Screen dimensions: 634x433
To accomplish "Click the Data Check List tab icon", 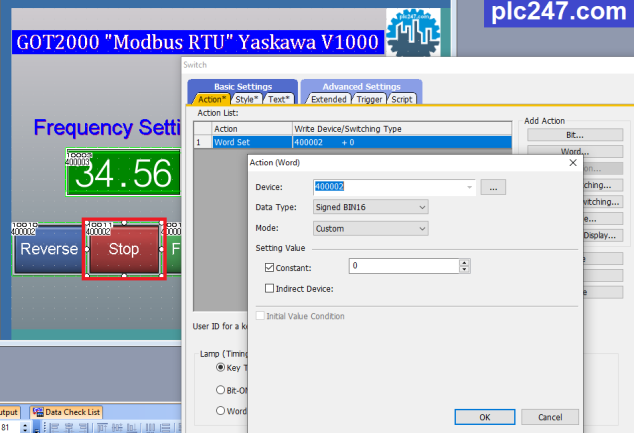I will [38, 412].
